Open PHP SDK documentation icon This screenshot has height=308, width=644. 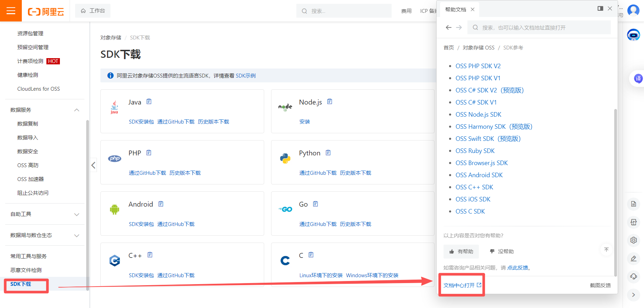[149, 153]
